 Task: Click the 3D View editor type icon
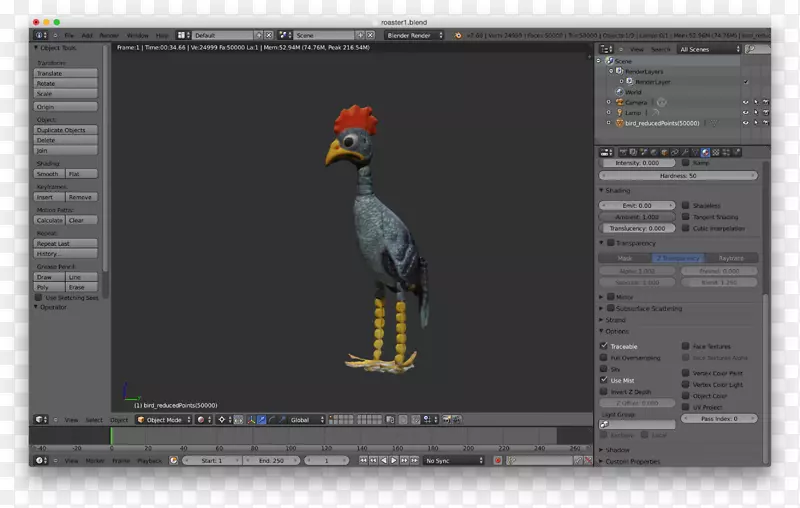point(41,419)
